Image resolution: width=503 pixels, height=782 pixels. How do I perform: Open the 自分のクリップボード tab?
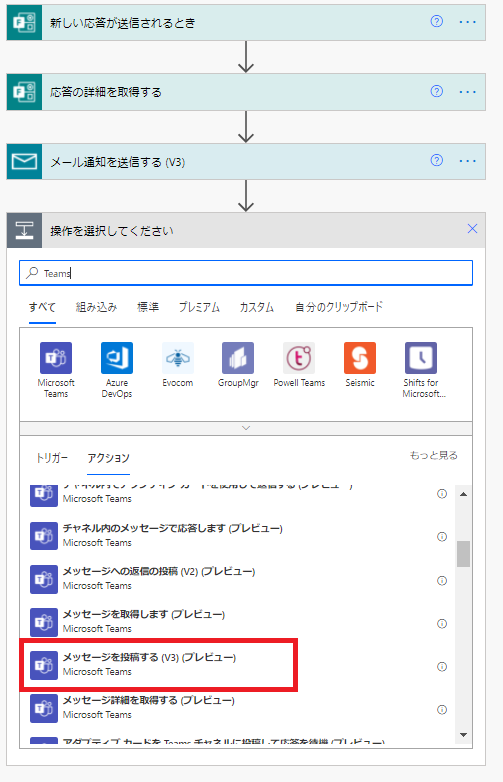point(339,307)
